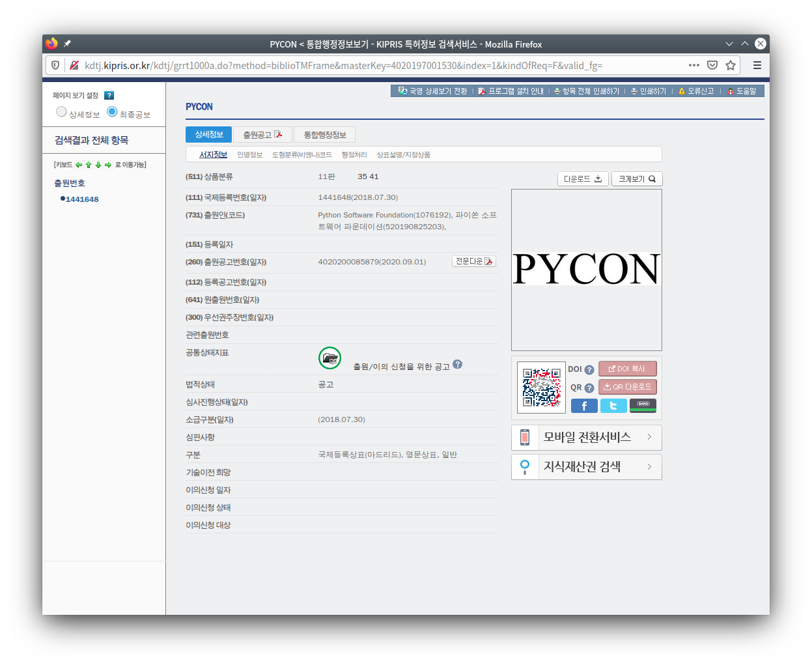The height and width of the screenshot is (665, 812).
Task: Click the PYCON trademark image
Action: pos(587,269)
